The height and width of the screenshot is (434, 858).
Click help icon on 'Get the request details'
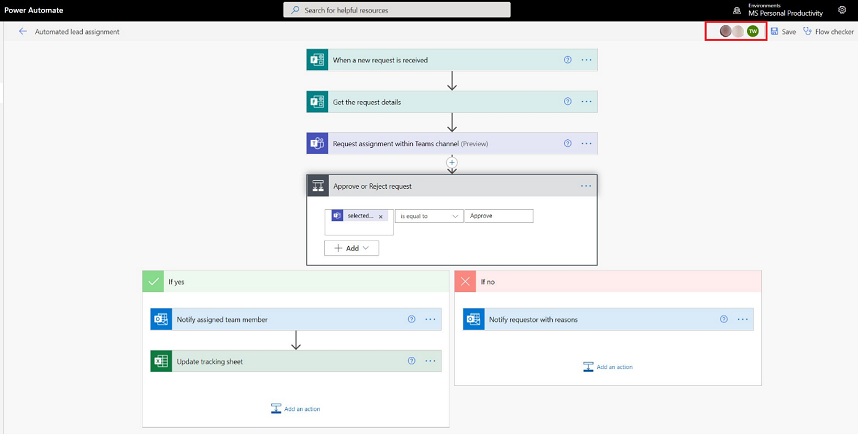568,102
